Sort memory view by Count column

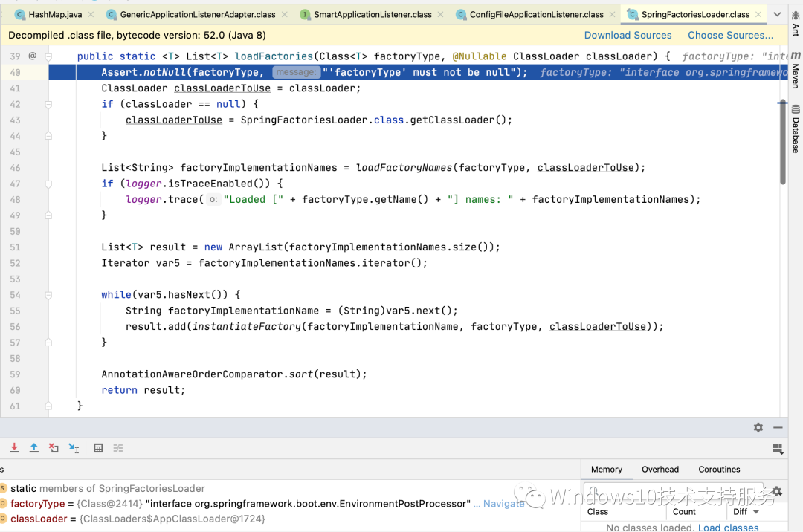point(684,511)
